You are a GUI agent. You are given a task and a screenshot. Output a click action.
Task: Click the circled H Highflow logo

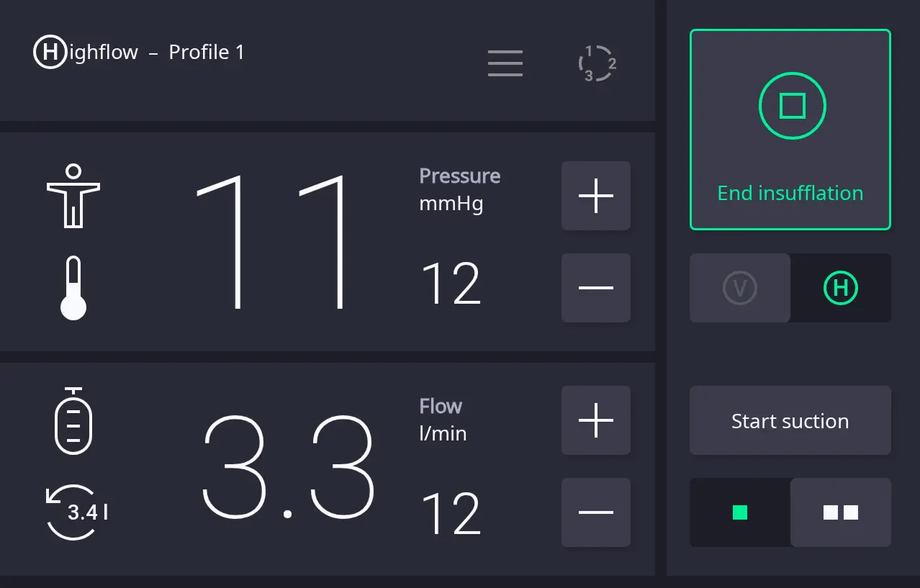click(50, 52)
